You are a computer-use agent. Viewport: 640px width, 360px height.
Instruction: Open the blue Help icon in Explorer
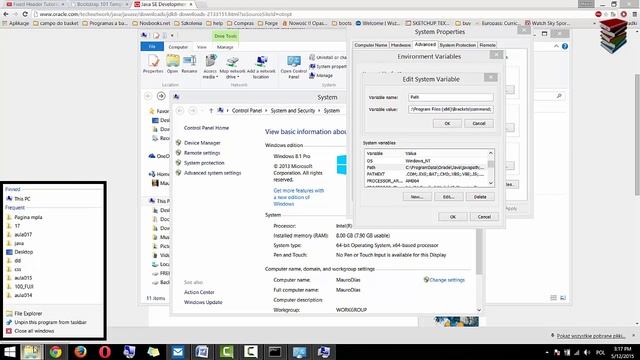(x=565, y=46)
